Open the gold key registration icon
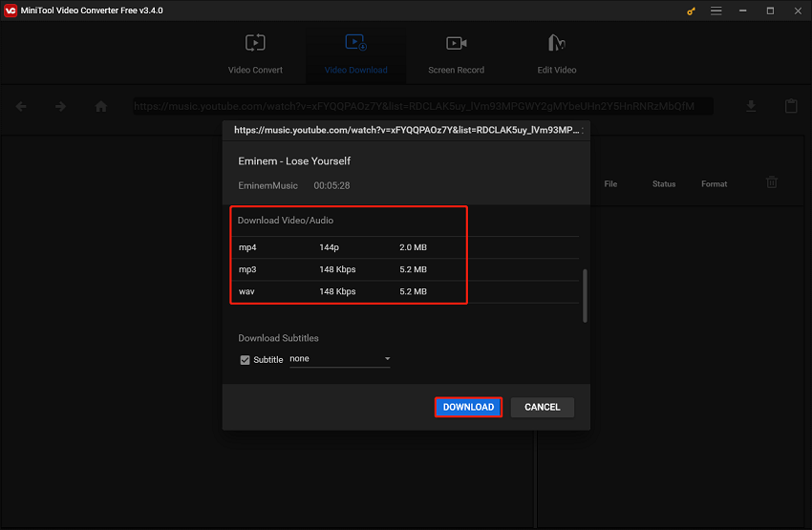This screenshot has width=812, height=530. 691,11
